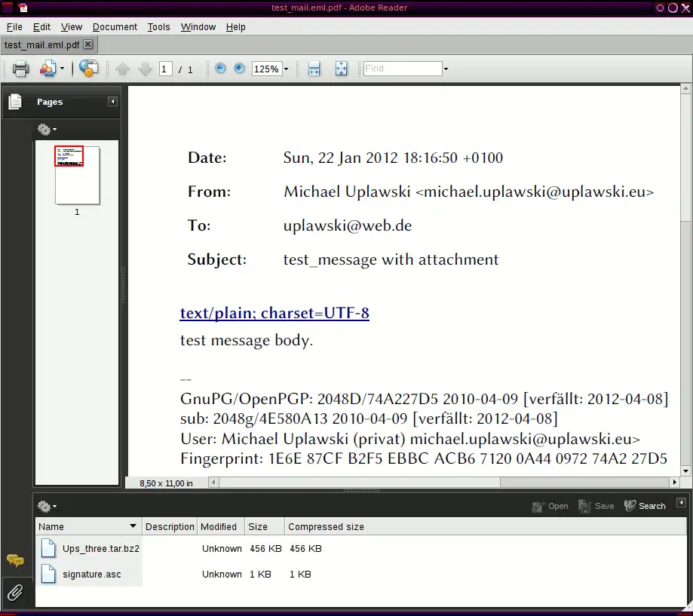Go to previous page with up arrow
693x616 pixels.
click(x=122, y=69)
